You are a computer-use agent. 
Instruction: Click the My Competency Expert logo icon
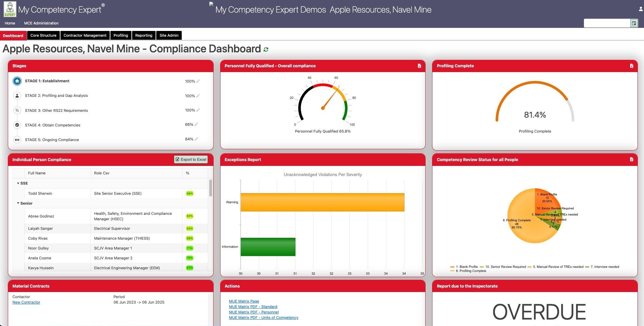coord(10,9)
